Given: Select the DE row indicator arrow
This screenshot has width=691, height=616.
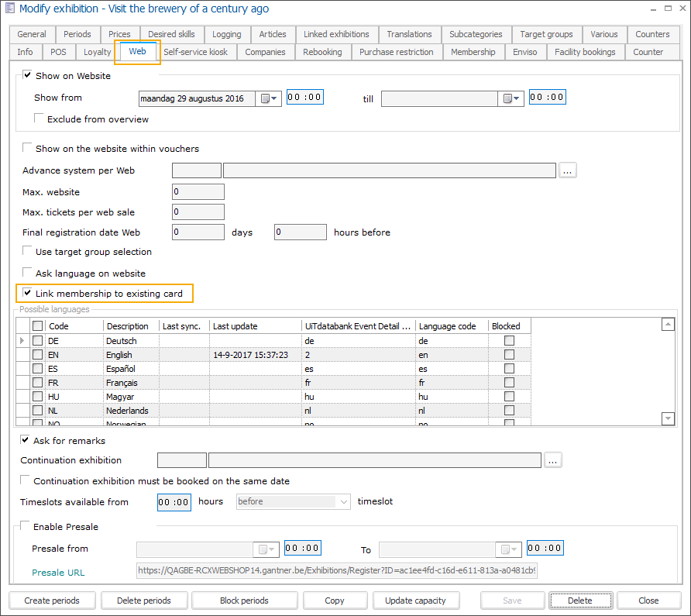Looking at the screenshot, I should 22,341.
